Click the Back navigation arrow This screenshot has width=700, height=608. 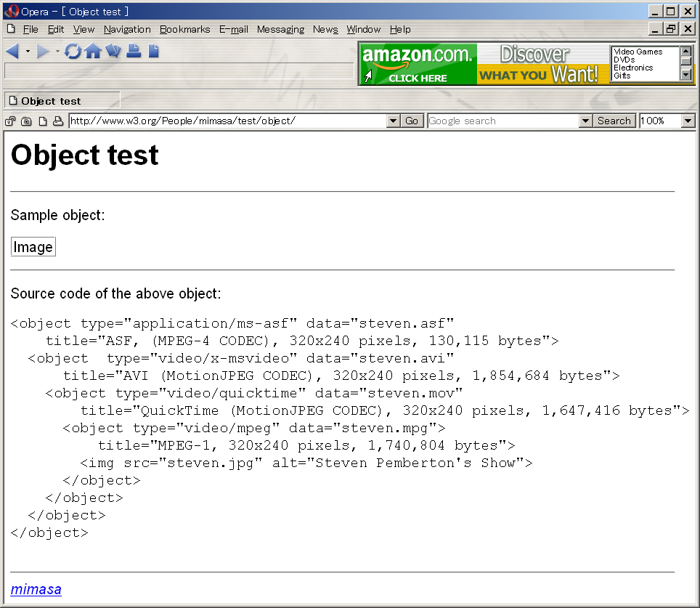(12, 51)
